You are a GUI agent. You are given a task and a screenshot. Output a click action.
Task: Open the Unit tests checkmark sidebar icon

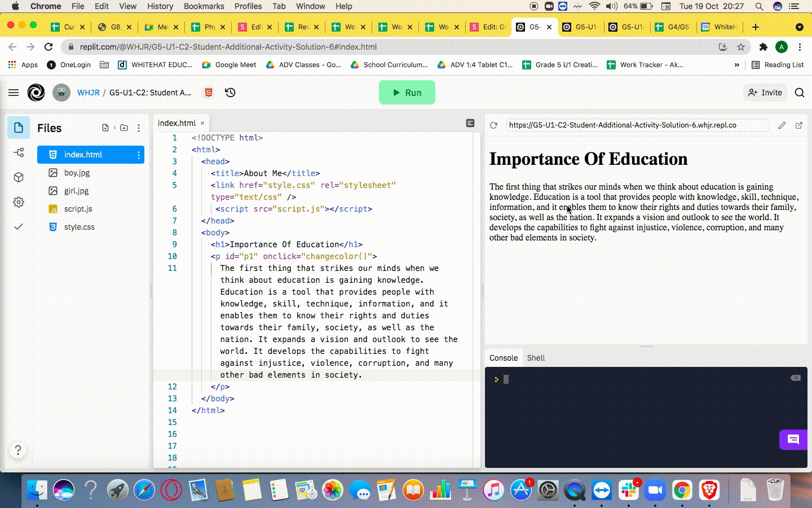(x=19, y=226)
